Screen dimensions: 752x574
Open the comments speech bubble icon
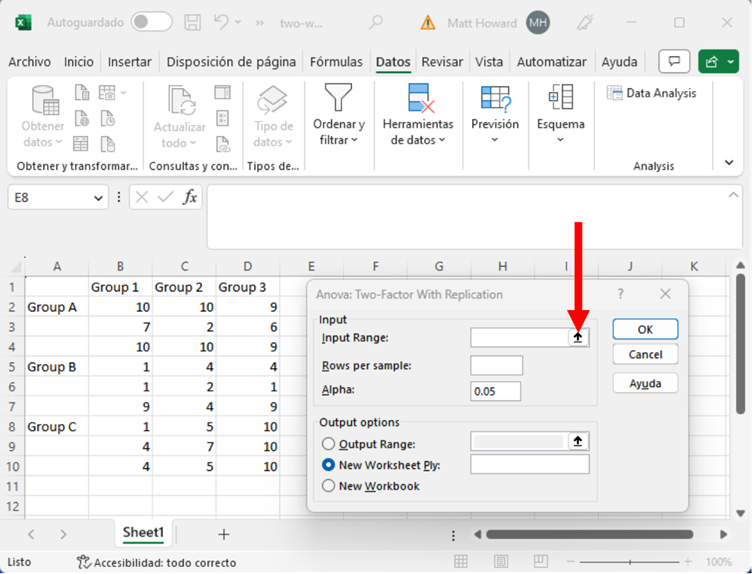(x=675, y=62)
